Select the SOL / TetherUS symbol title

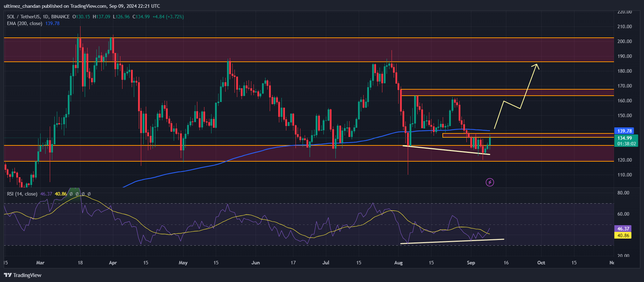23,17
